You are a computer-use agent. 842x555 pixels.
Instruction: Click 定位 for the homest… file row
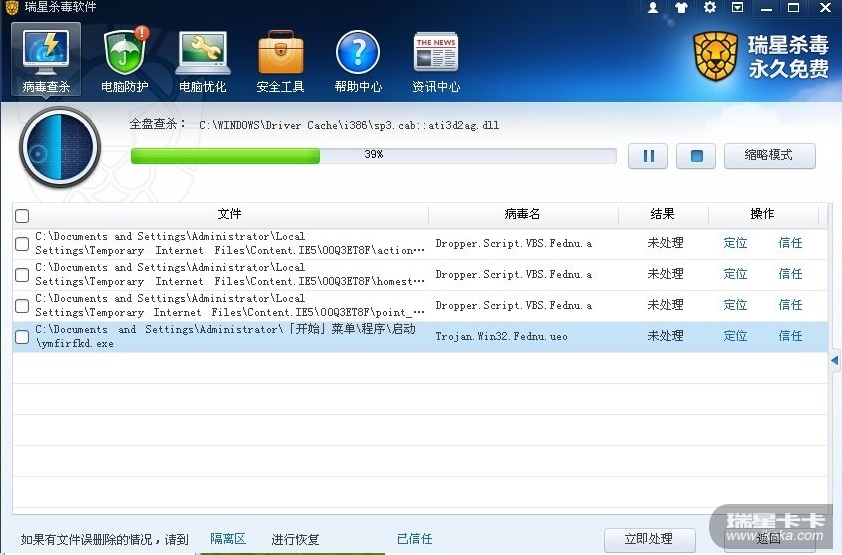pos(735,274)
